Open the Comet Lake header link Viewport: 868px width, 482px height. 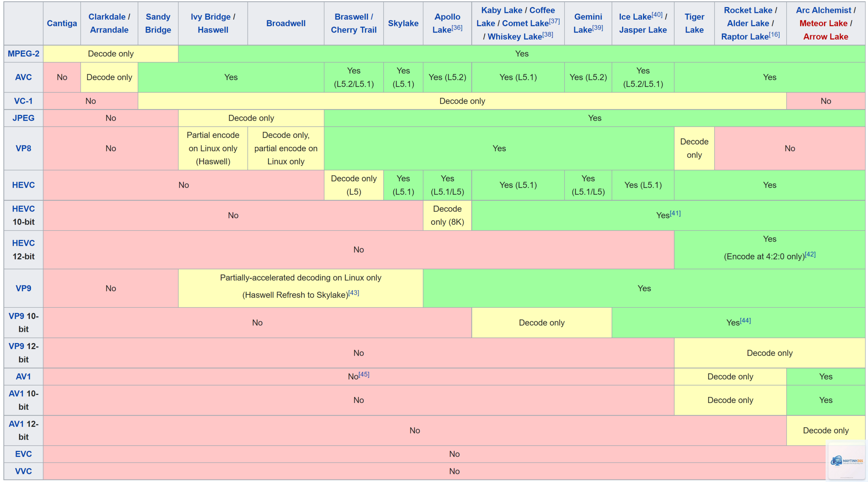[x=525, y=23]
